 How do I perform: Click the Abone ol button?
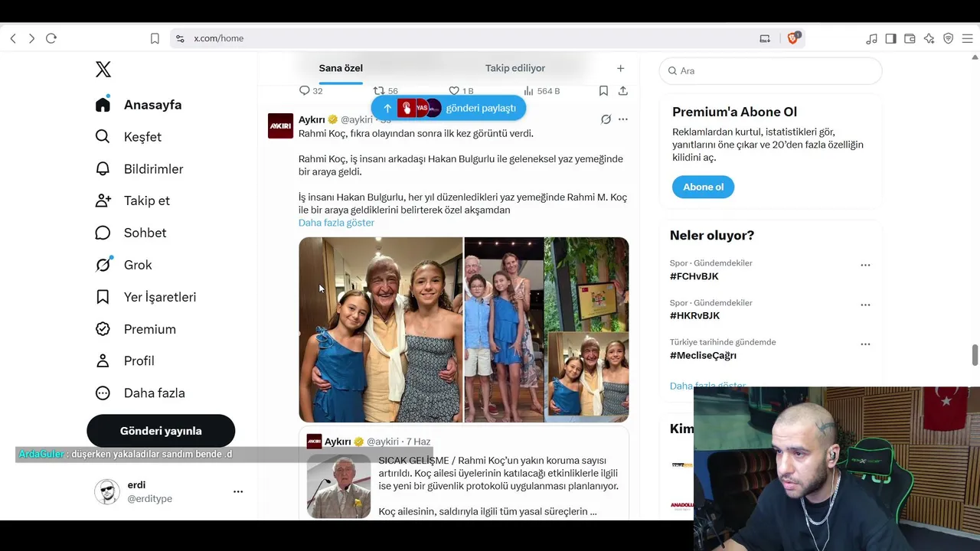[x=703, y=187]
